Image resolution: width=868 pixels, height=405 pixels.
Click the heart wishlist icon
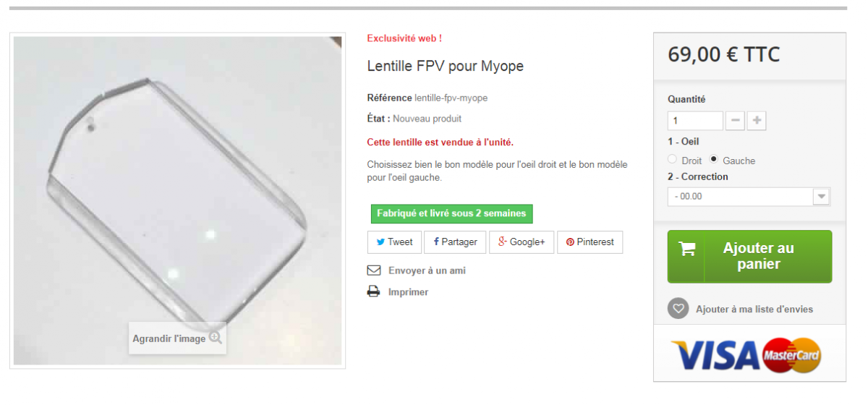(678, 309)
